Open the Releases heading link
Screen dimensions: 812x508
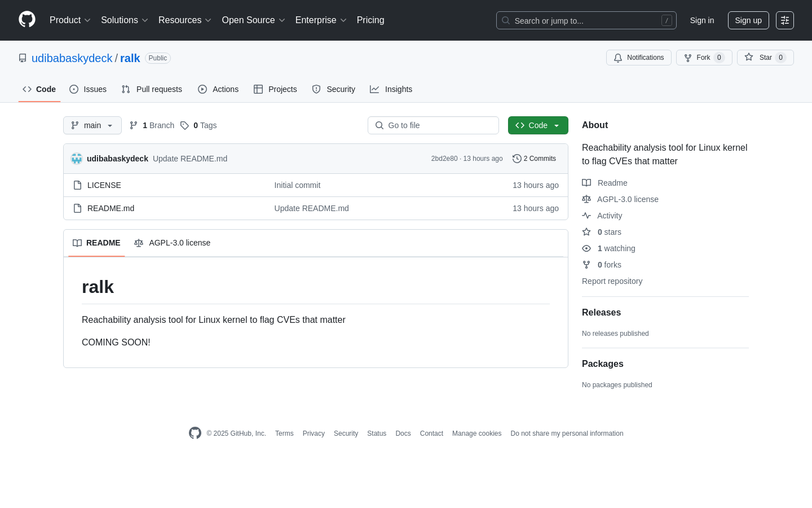[601, 313]
